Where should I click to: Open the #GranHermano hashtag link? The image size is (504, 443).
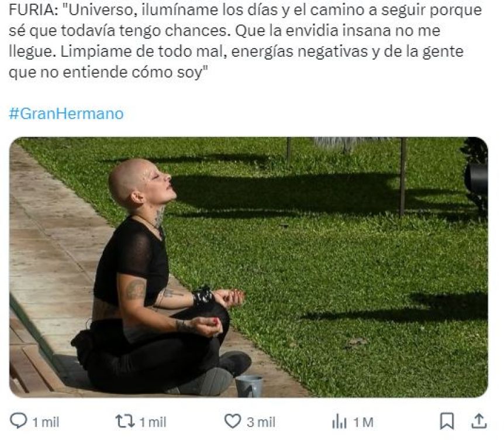pyautogui.click(x=66, y=114)
